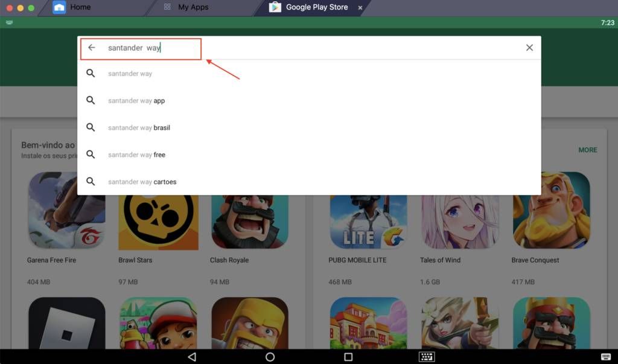Open the Clash Royale app icon
The width and height of the screenshot is (618, 364).
coord(250,222)
